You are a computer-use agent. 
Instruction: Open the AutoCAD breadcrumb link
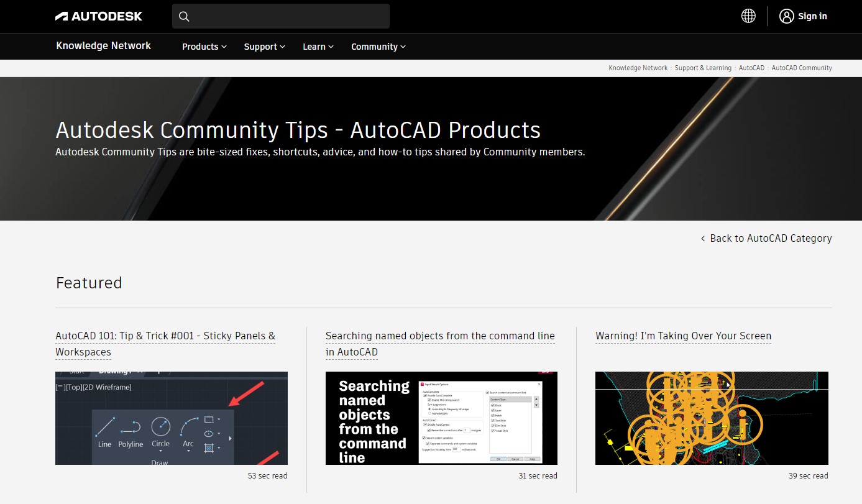tap(751, 68)
